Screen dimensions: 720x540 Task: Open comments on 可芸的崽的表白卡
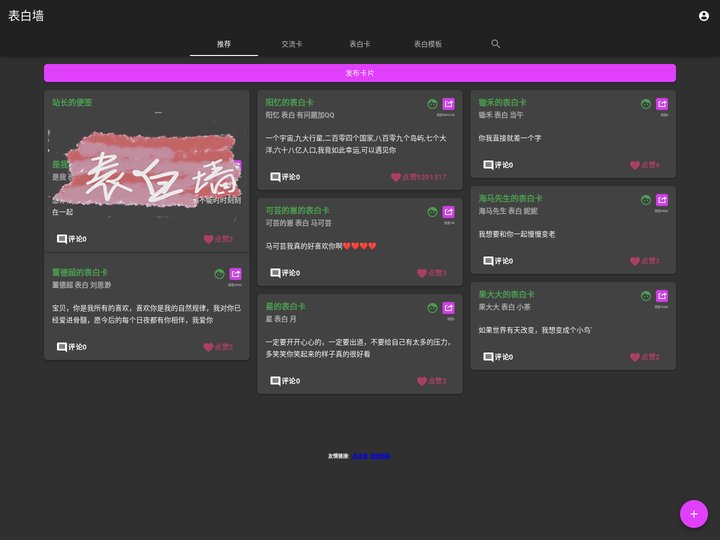pos(285,273)
